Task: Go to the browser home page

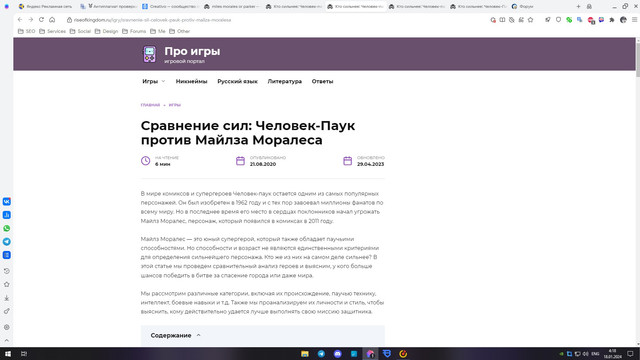Action: tap(52, 20)
